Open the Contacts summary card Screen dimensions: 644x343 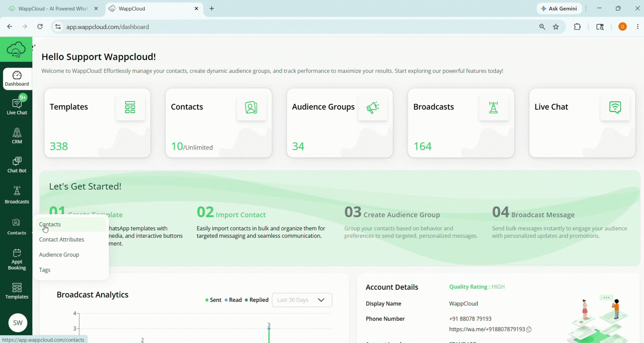[x=218, y=123]
